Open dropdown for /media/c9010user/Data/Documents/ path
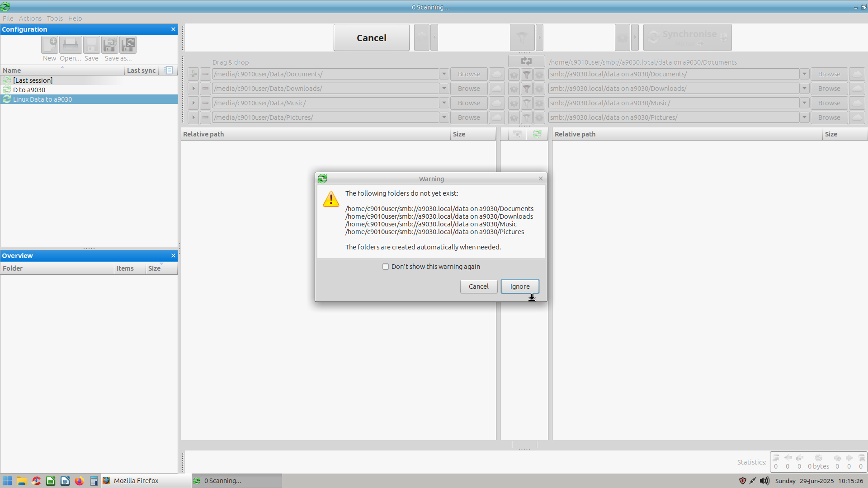This screenshot has height=488, width=868. coord(444,74)
